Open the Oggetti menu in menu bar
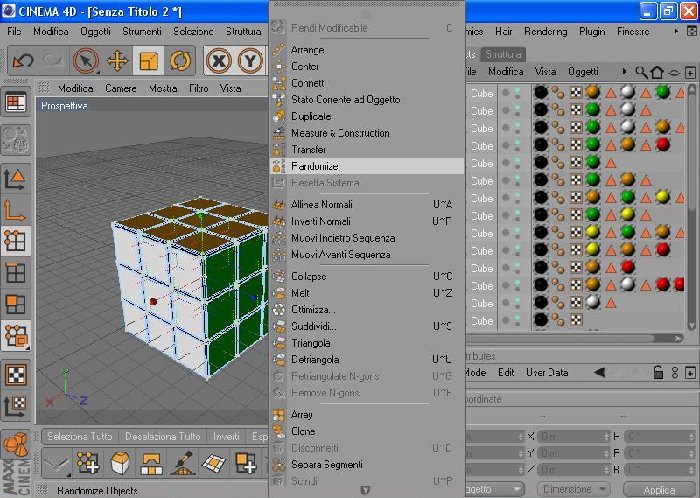The image size is (700, 498). point(95,31)
